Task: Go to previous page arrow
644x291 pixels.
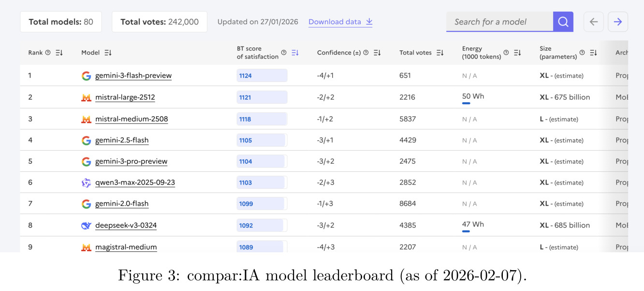Action: coord(594,22)
